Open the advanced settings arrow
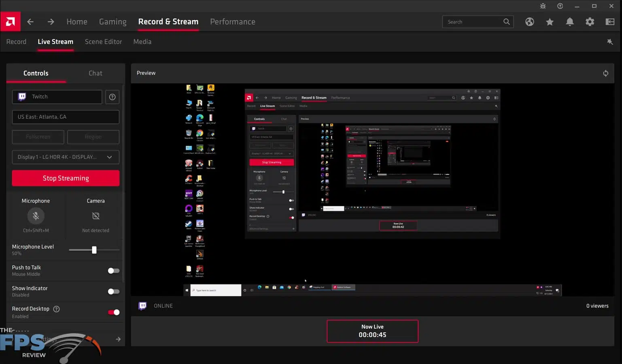622x364 pixels. [x=118, y=339]
